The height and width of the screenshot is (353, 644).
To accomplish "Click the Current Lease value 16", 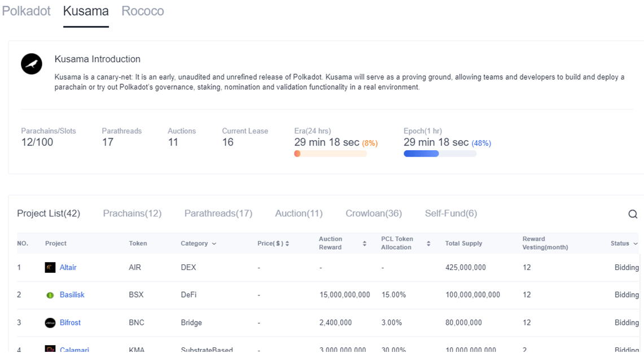I will (228, 142).
